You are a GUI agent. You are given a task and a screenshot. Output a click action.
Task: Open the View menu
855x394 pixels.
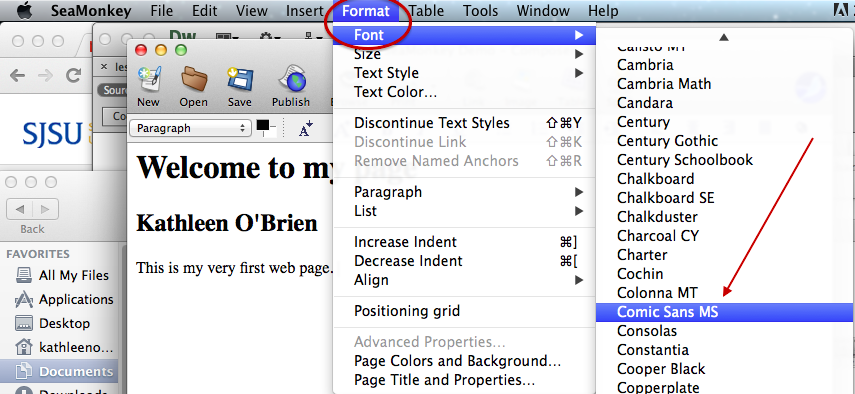pos(251,11)
